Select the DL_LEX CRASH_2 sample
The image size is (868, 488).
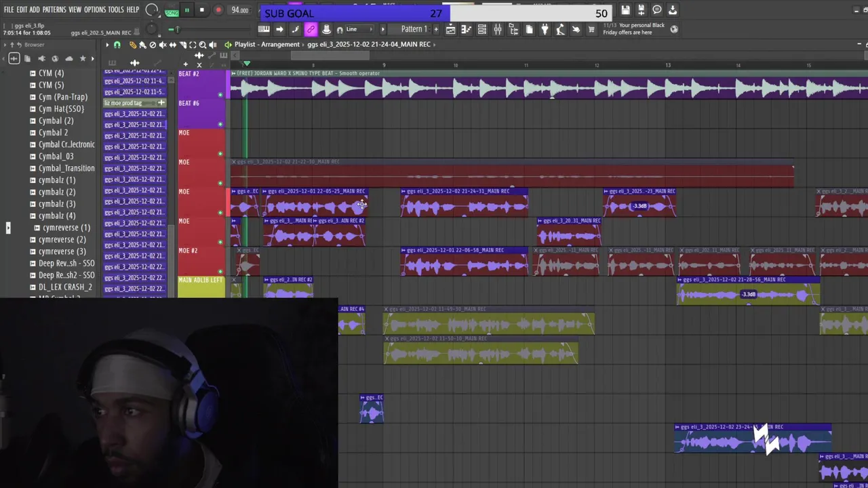pos(64,287)
